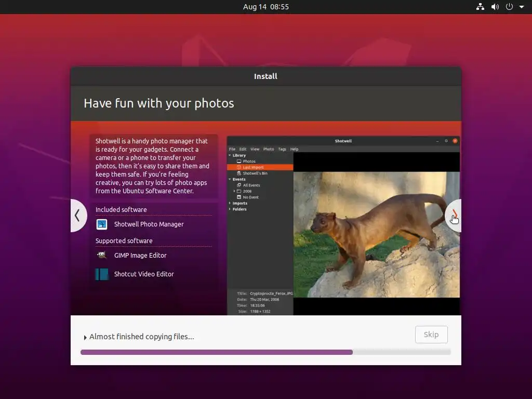The image size is (532, 399).
Task: Minimize the Shotwell screenshot window
Action: tap(437, 141)
